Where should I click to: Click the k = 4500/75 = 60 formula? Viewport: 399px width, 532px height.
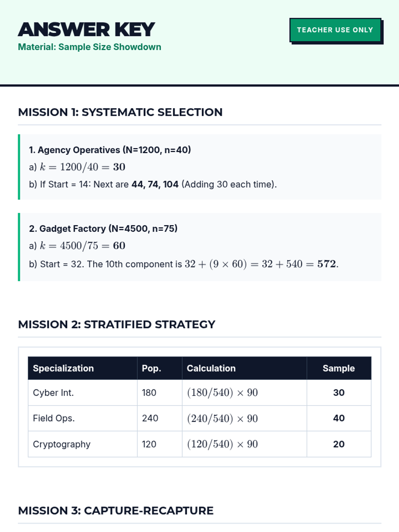click(x=82, y=246)
